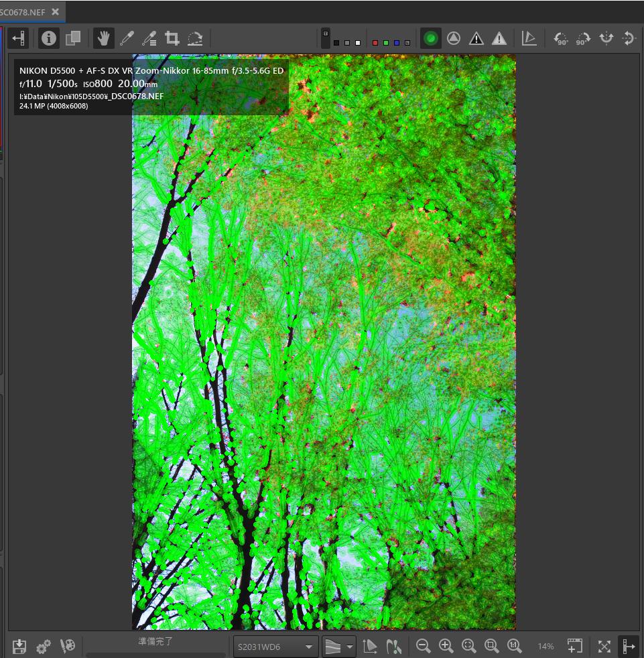644x658 pixels.
Task: Rotate the image 90 degrees counterclockwise
Action: (560, 38)
